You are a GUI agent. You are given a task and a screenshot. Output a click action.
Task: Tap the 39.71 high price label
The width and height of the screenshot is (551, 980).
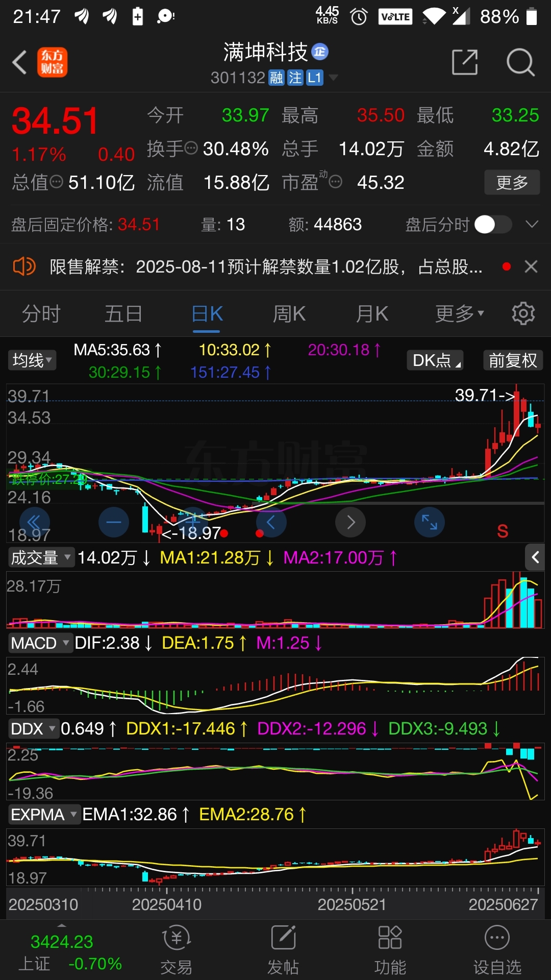point(485,395)
